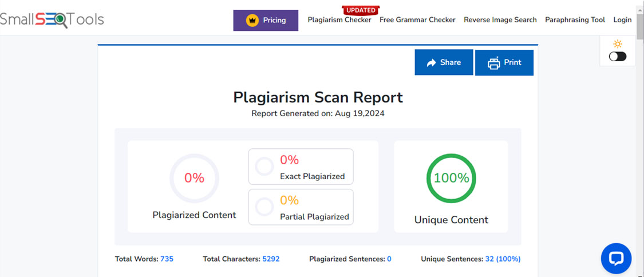Click the Exact Plagiarized box
644x277 pixels.
[301, 167]
